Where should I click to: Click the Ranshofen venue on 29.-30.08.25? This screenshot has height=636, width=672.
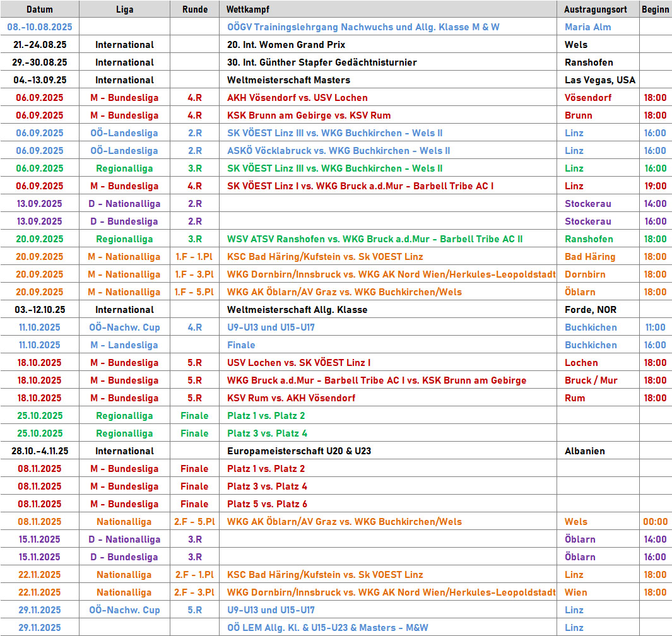coord(589,62)
